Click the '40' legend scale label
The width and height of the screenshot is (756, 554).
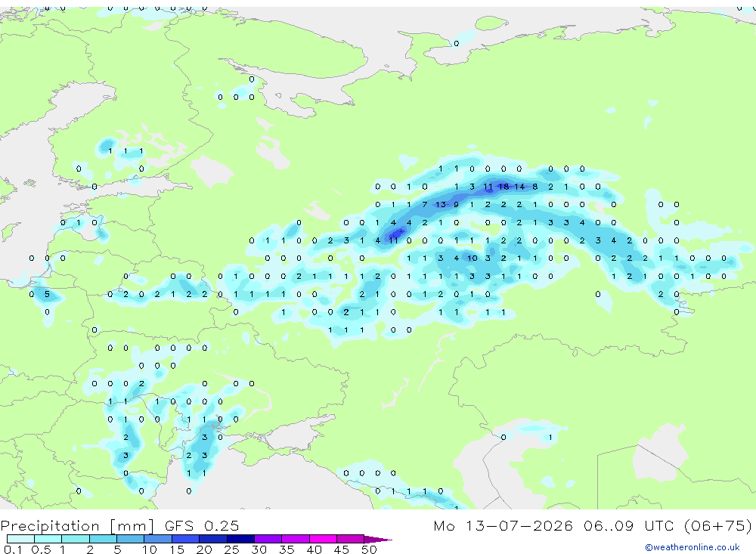tap(314, 549)
